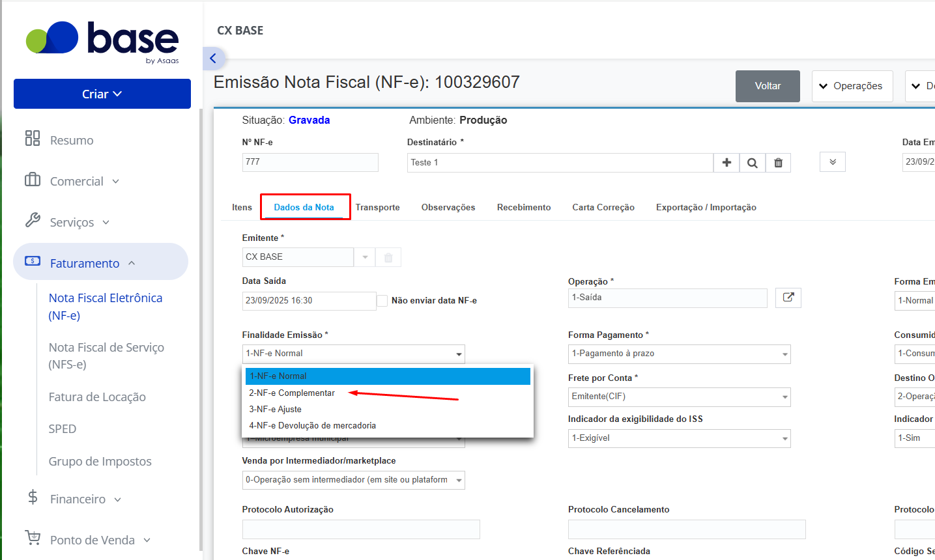Check Não enviar data NF-e

[382, 301]
